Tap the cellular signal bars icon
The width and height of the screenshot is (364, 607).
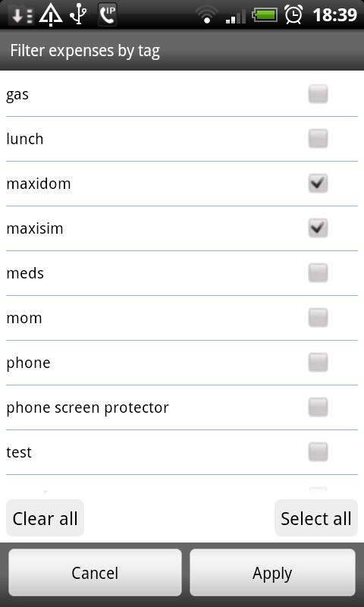(236, 17)
